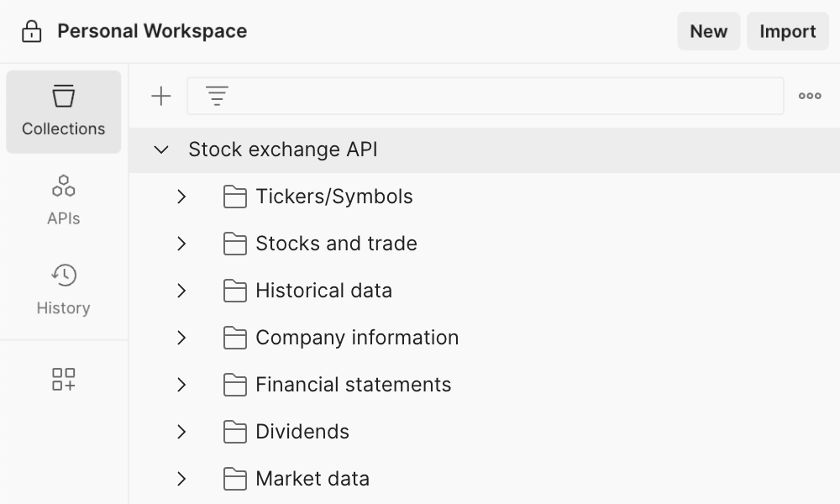Click the configure workspace sidebar grid-plus icon
The image size is (840, 504).
[64, 379]
